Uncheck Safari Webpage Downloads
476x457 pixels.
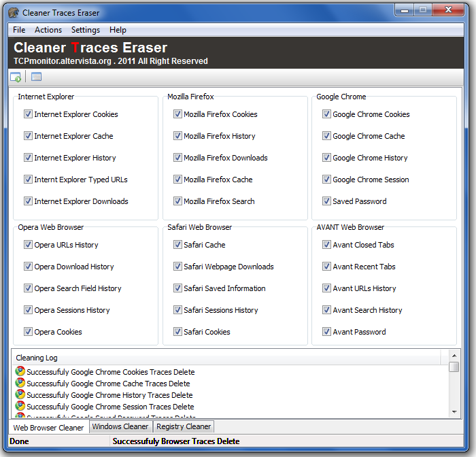click(177, 267)
